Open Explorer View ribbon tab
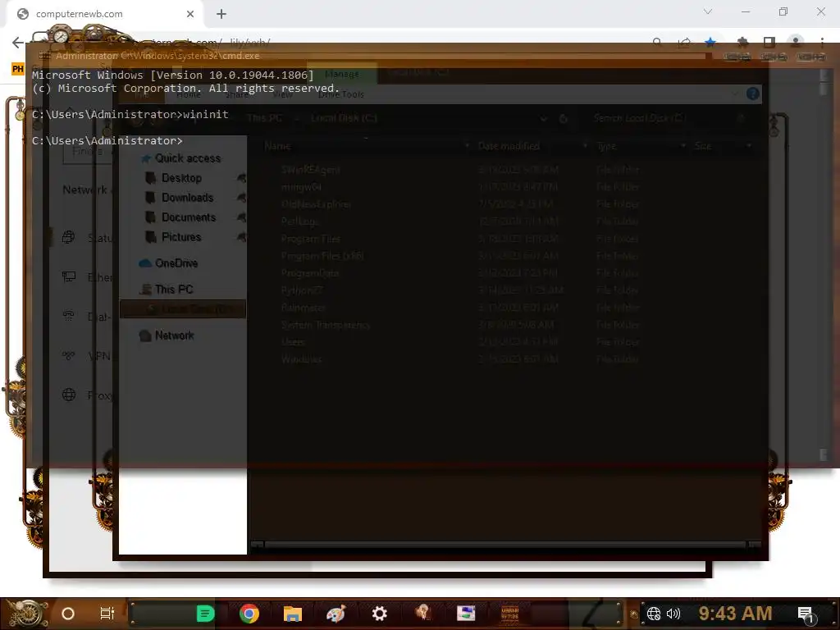The width and height of the screenshot is (840, 630). click(x=282, y=94)
